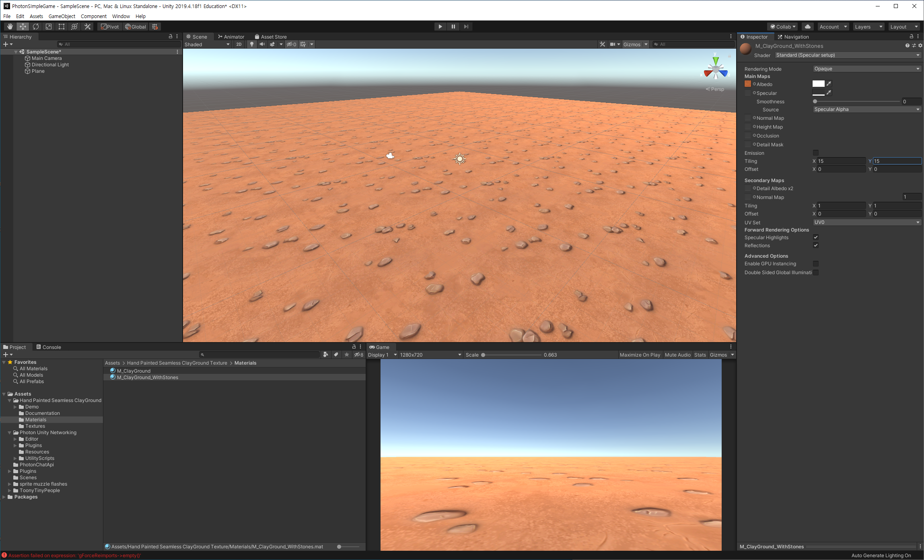Select the Rotate tool
The image size is (924, 560).
point(36,27)
